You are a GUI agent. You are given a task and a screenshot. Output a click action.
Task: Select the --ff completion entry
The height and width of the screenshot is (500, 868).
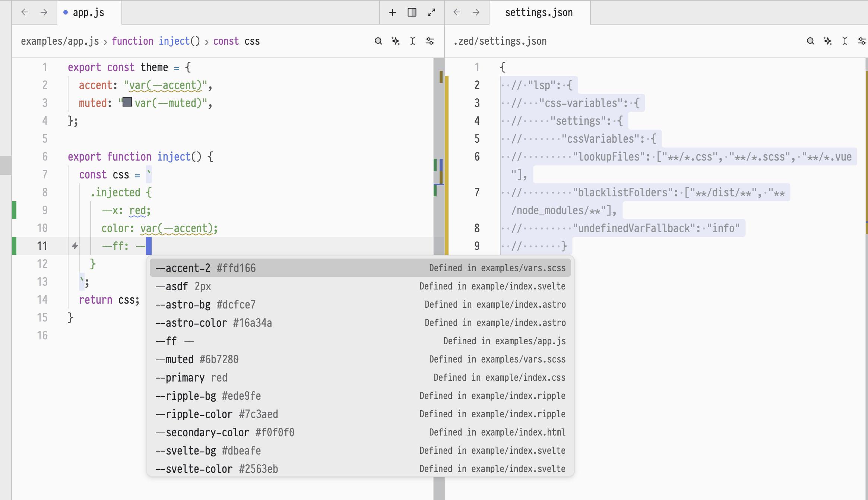point(360,341)
